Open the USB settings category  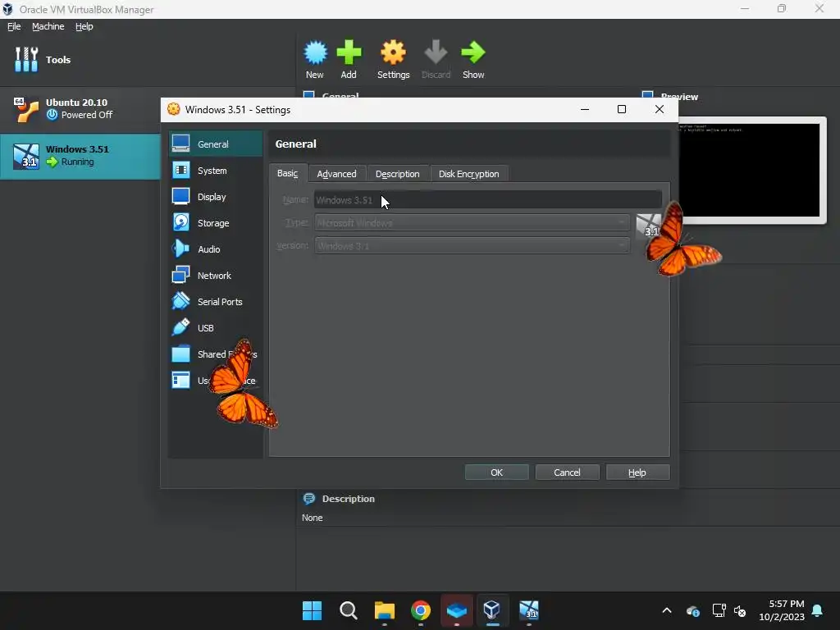(216, 328)
